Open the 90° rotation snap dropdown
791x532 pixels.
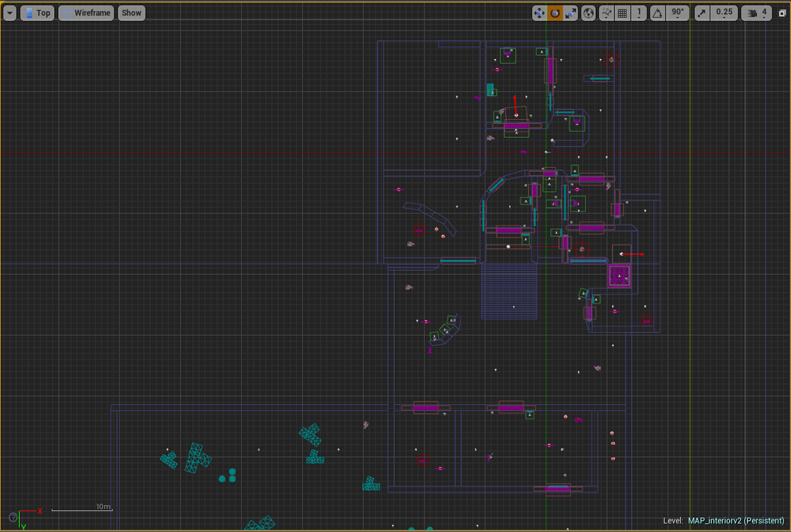pyautogui.click(x=677, y=13)
